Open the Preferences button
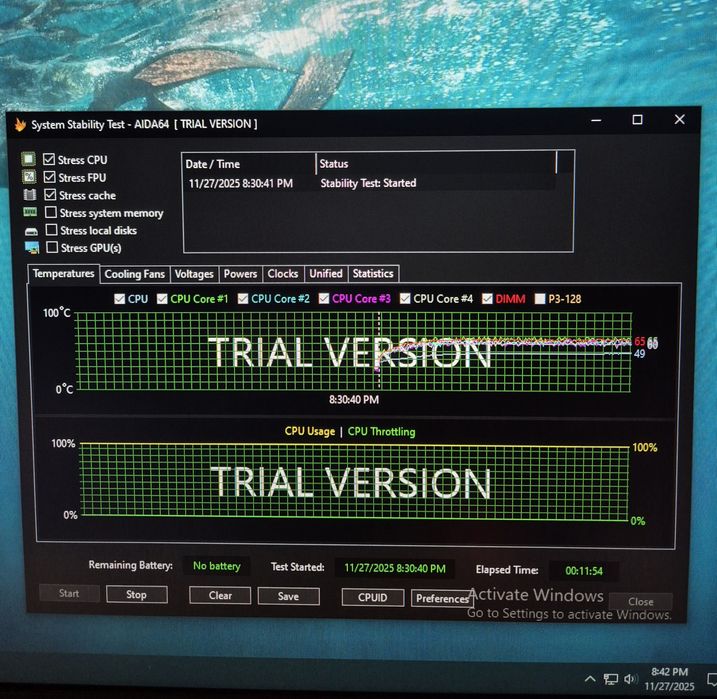717x699 pixels. click(442, 599)
